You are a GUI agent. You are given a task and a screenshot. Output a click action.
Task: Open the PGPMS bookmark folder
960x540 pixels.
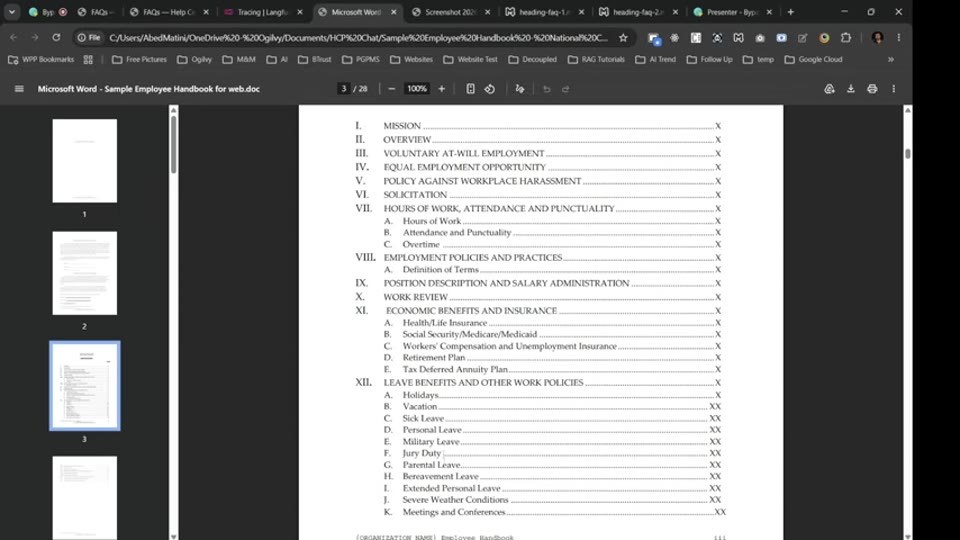click(x=361, y=59)
